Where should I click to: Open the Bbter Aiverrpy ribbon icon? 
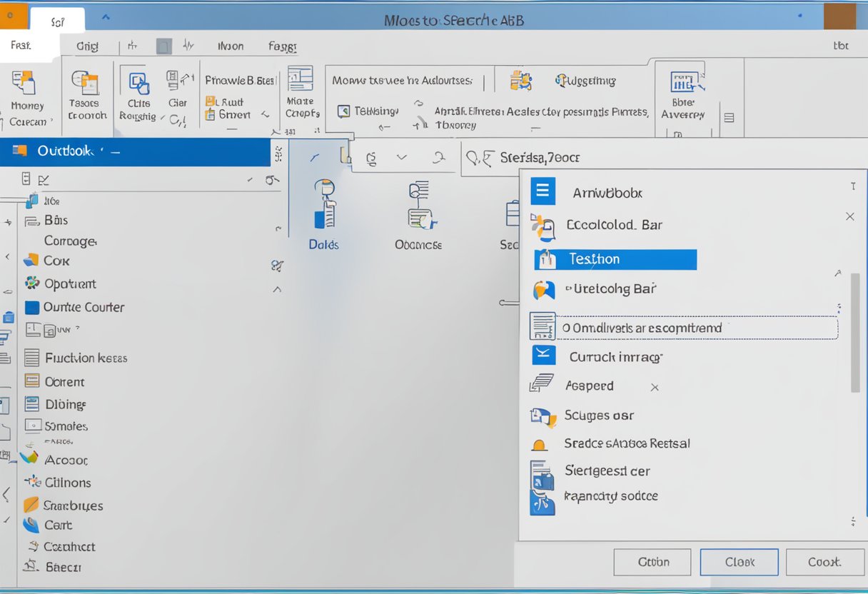683,84
